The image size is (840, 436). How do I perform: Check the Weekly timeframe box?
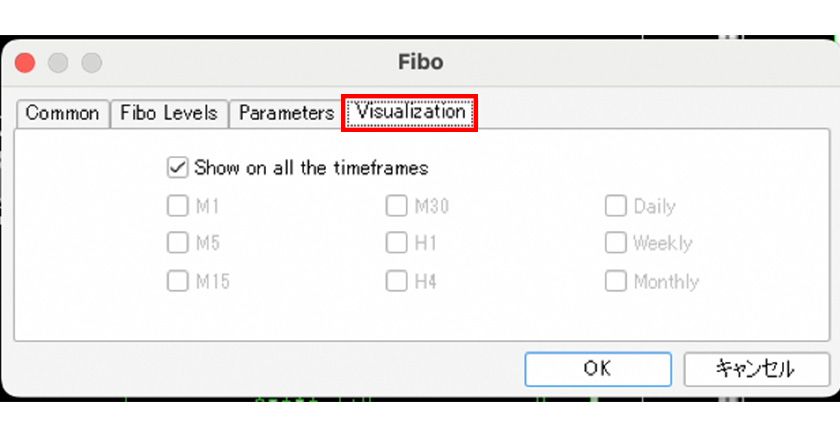point(615,243)
